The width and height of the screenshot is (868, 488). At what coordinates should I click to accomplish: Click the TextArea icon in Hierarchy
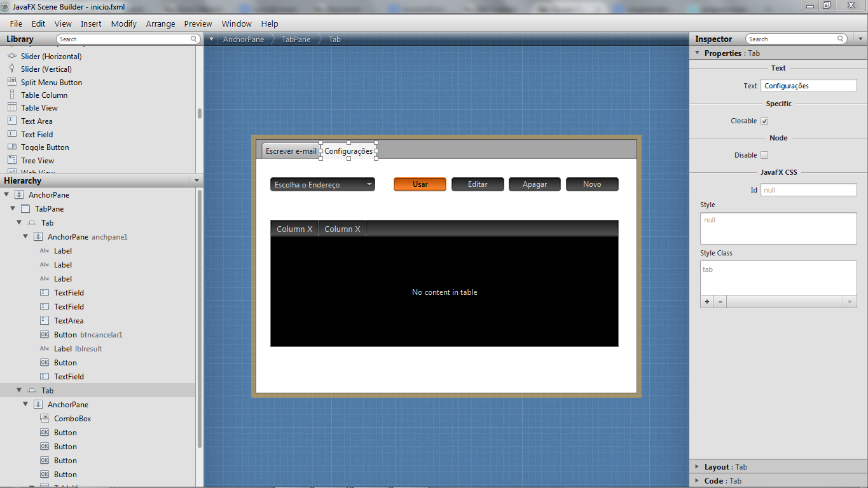tap(45, 320)
